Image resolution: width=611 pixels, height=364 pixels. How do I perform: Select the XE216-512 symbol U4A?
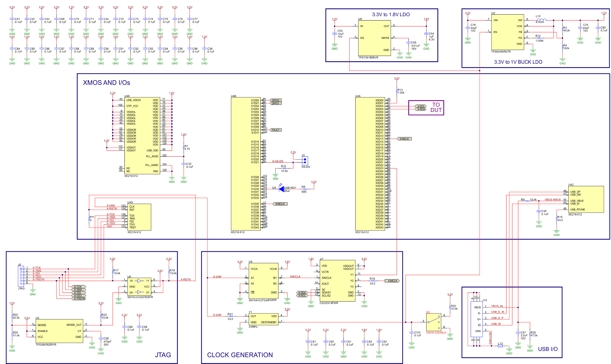coord(370,163)
